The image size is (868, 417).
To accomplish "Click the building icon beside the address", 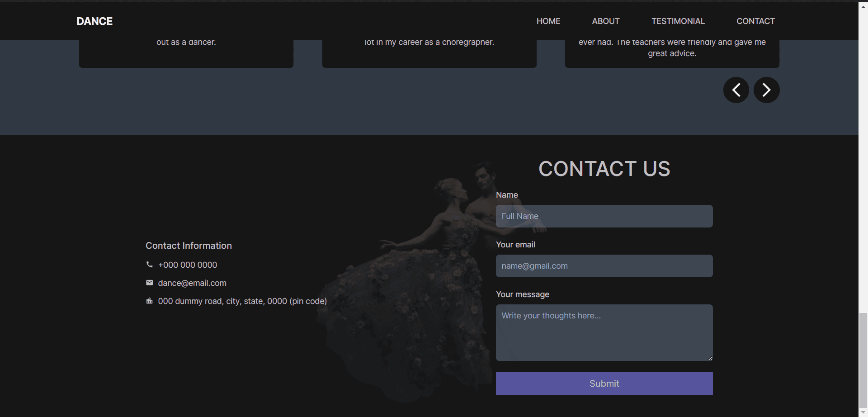I will pos(150,301).
